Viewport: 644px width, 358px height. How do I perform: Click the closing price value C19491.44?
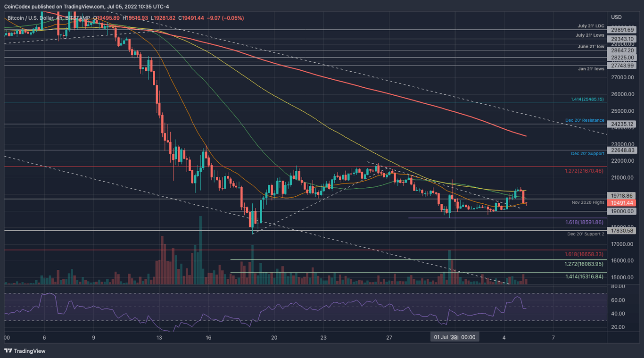tap(191, 18)
